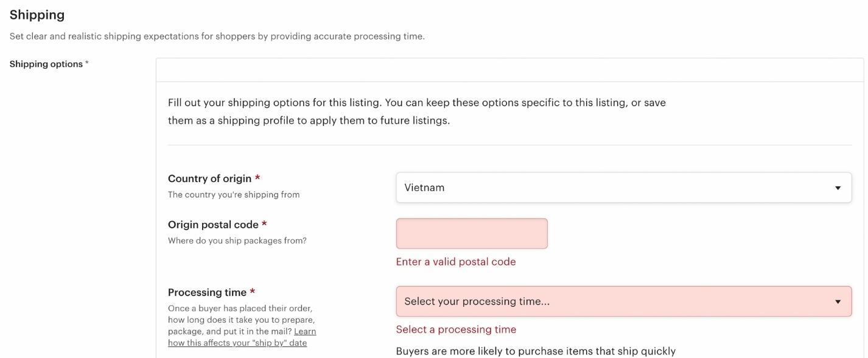Click the "Country of origin" label
The image size is (868, 358).
[x=209, y=178]
